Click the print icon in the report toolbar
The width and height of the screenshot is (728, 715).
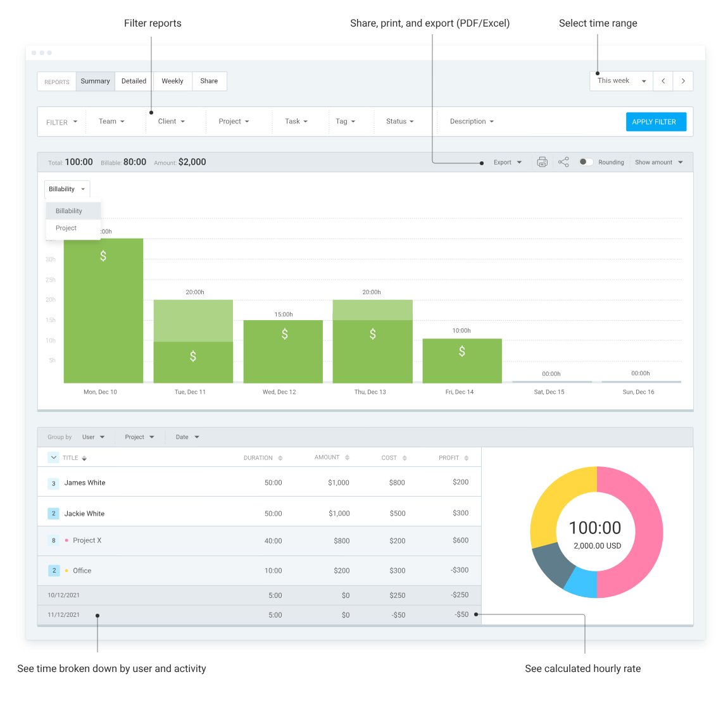tap(542, 162)
